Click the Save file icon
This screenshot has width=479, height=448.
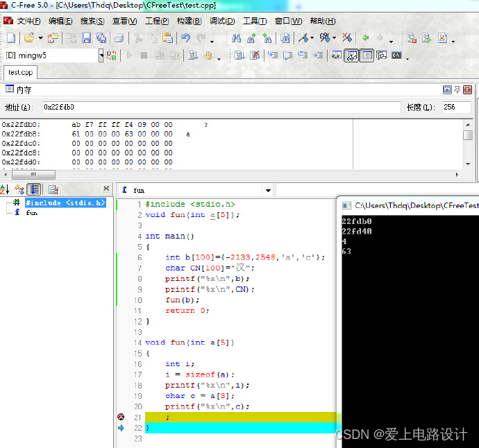[x=87, y=38]
